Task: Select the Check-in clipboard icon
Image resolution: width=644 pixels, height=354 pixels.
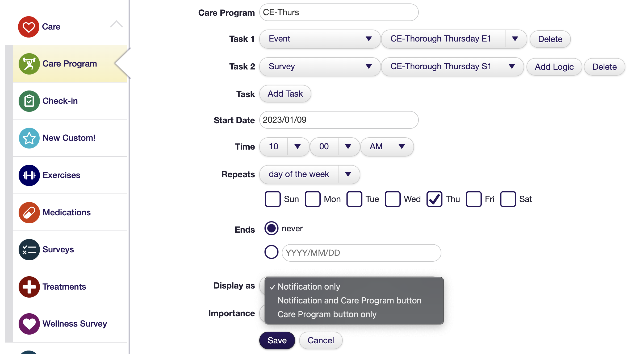Action: pyautogui.click(x=29, y=101)
